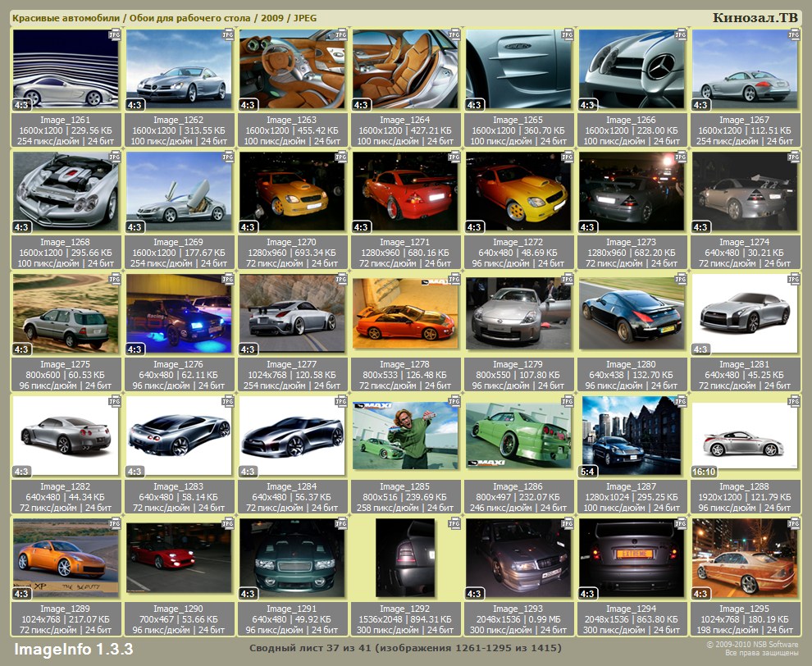Click the JPG file icon on Image_1267
Screen dimensions: 812x666
tap(793, 36)
